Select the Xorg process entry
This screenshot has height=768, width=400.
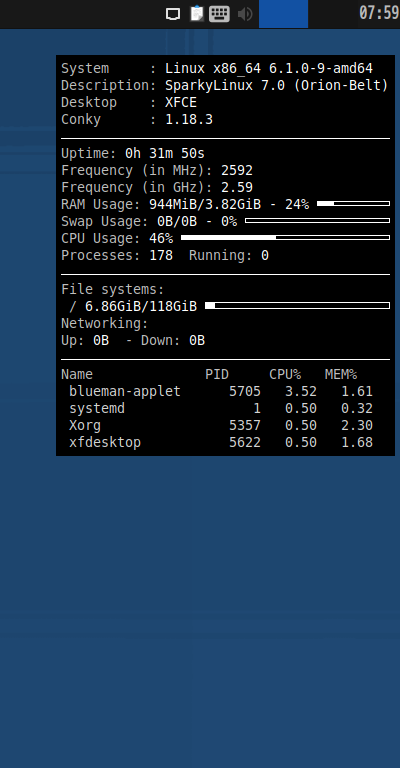pos(221,425)
